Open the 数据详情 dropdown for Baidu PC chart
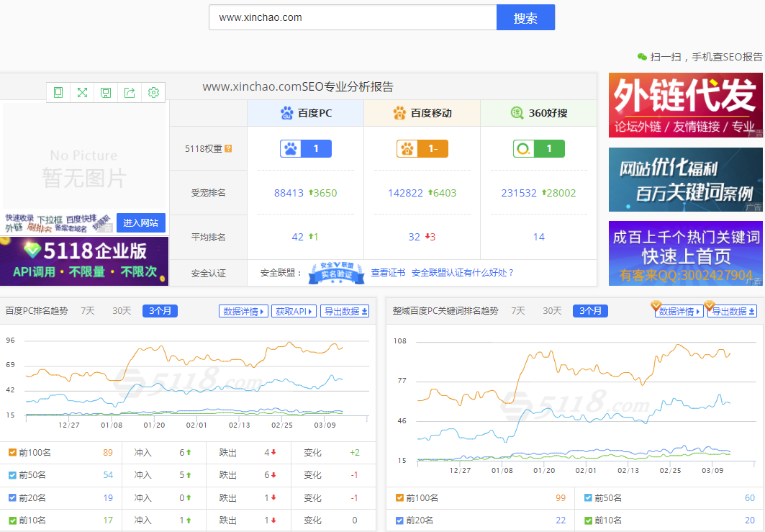This screenshot has width=765, height=532. pos(244,310)
